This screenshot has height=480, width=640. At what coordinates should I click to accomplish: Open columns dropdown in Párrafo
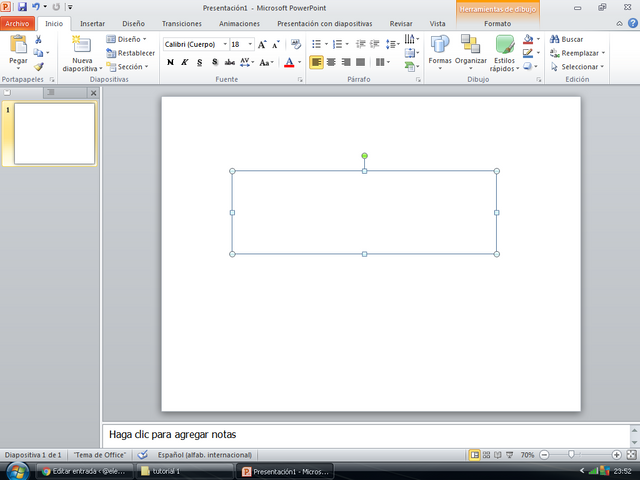coord(382,62)
